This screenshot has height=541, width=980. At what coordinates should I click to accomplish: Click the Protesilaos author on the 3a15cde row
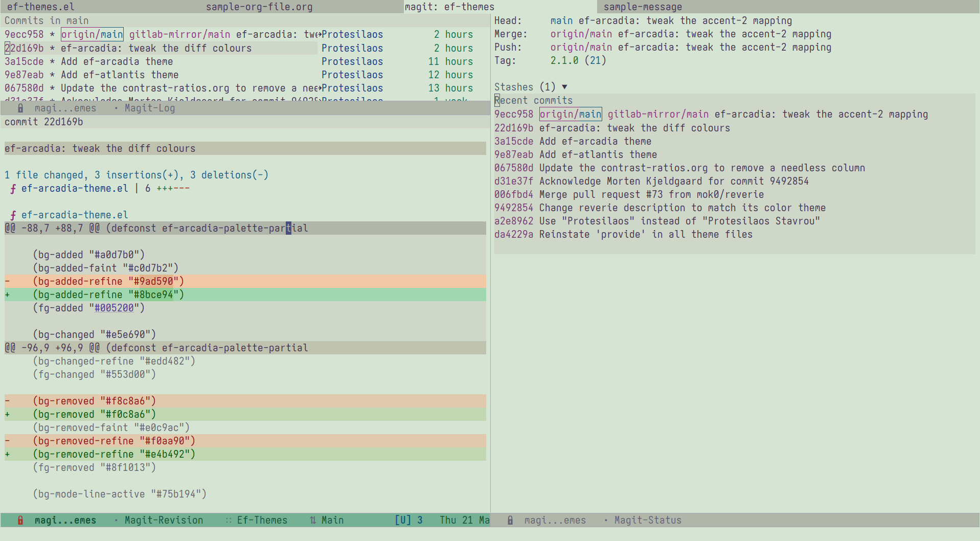352,61
